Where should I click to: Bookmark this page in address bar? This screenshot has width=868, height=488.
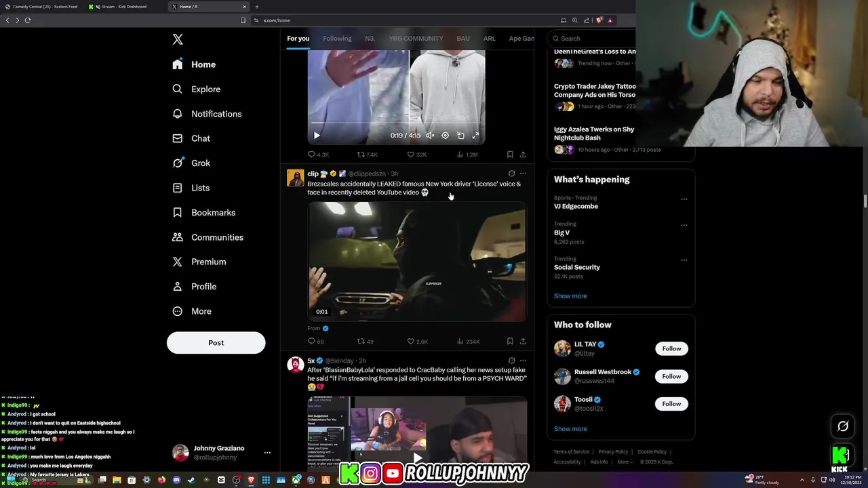(x=243, y=20)
